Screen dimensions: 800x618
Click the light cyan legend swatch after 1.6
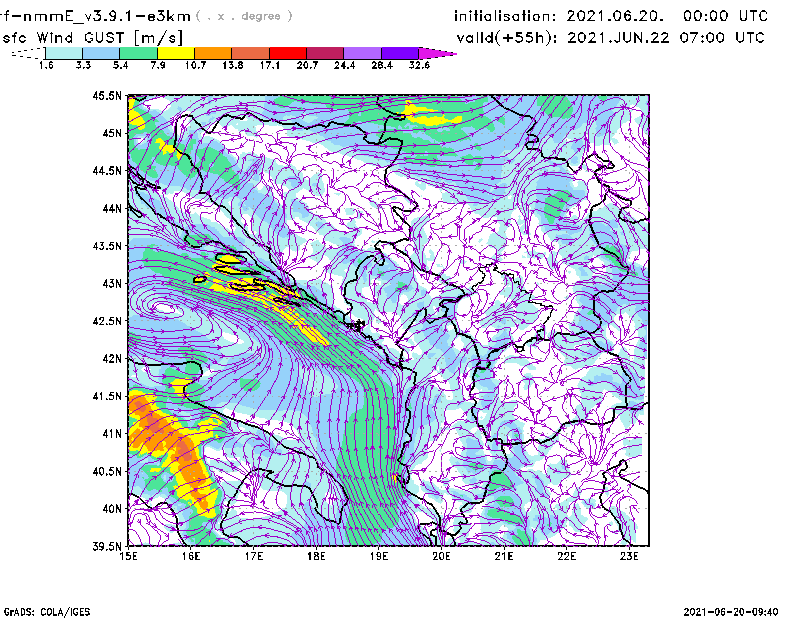(x=64, y=53)
